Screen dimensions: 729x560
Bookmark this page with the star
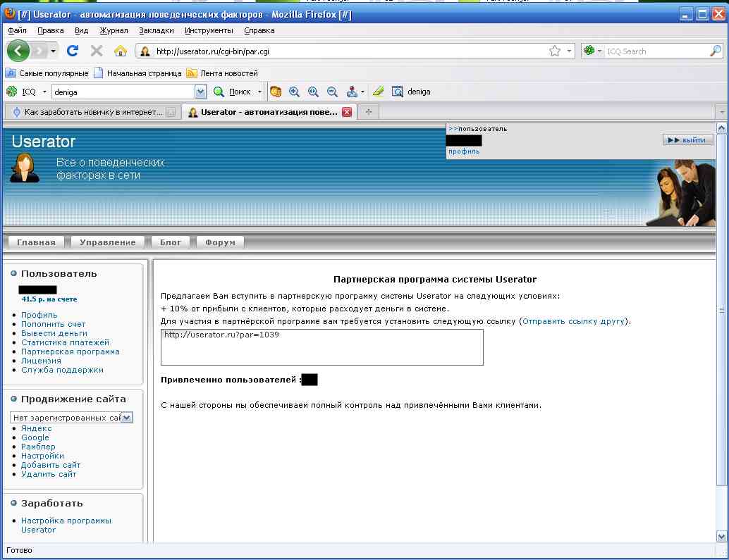(x=555, y=51)
